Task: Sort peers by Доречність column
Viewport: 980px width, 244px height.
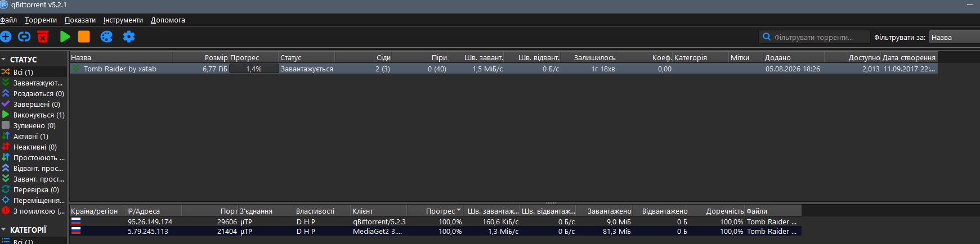Action: (717, 211)
